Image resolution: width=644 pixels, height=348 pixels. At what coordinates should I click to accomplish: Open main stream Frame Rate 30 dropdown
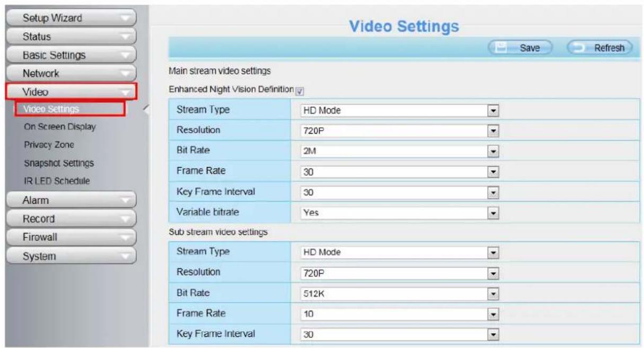click(x=400, y=172)
